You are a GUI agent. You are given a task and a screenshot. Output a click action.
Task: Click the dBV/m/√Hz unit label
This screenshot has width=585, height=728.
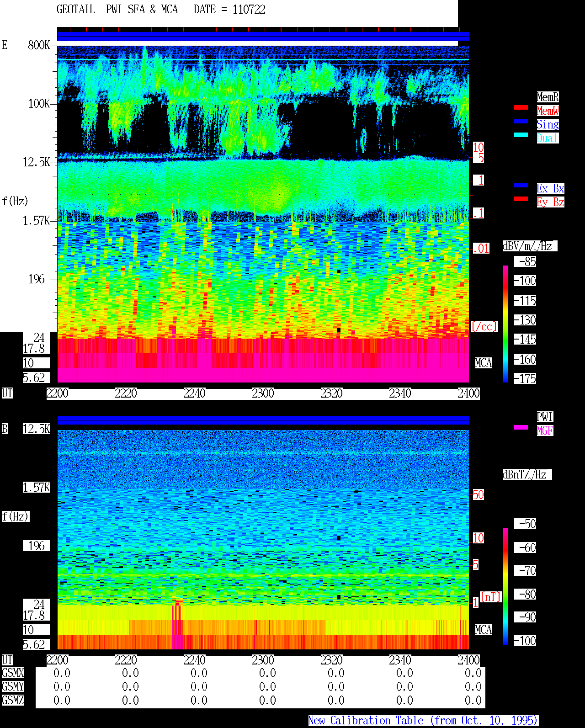tap(530, 246)
